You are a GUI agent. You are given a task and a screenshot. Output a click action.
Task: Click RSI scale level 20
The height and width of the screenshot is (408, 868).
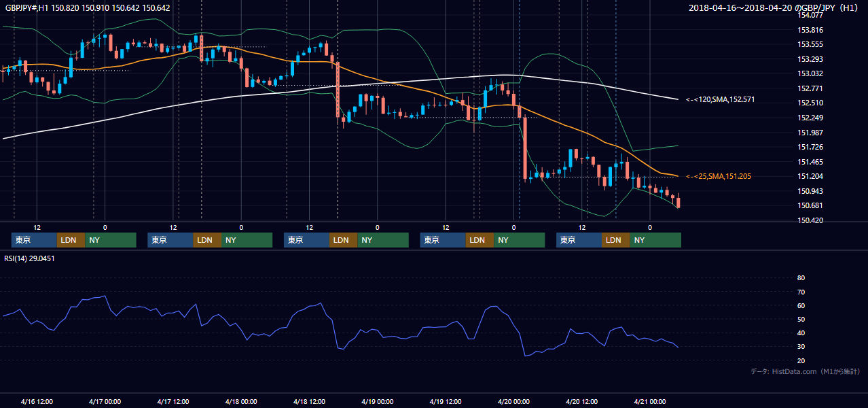(x=801, y=360)
